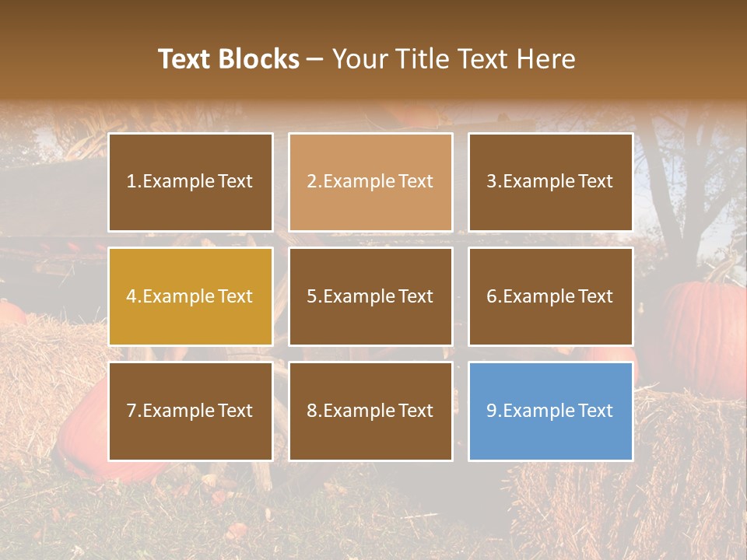Select the "1.Example Text" block
Screen dimensions: 747x560
click(191, 182)
